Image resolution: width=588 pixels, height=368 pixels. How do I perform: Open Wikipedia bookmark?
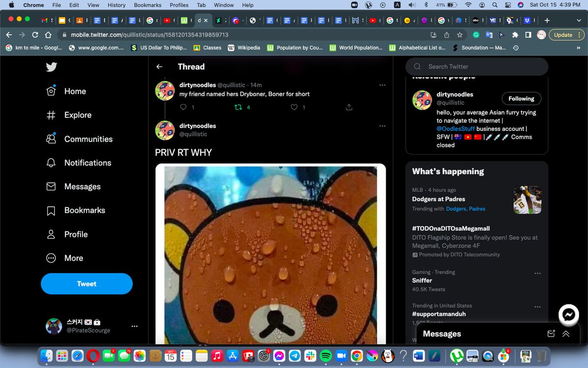244,48
